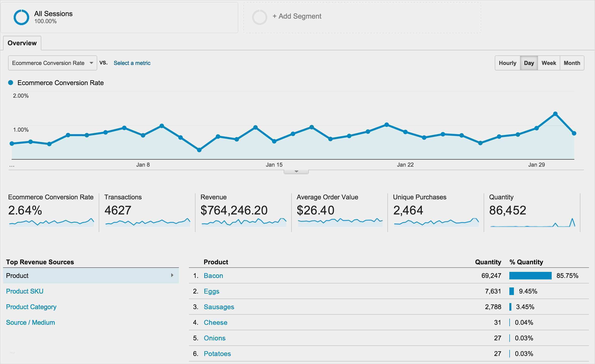
Task: Click the Ecommerce Conversion Rate legend dot
Action: pyautogui.click(x=11, y=83)
